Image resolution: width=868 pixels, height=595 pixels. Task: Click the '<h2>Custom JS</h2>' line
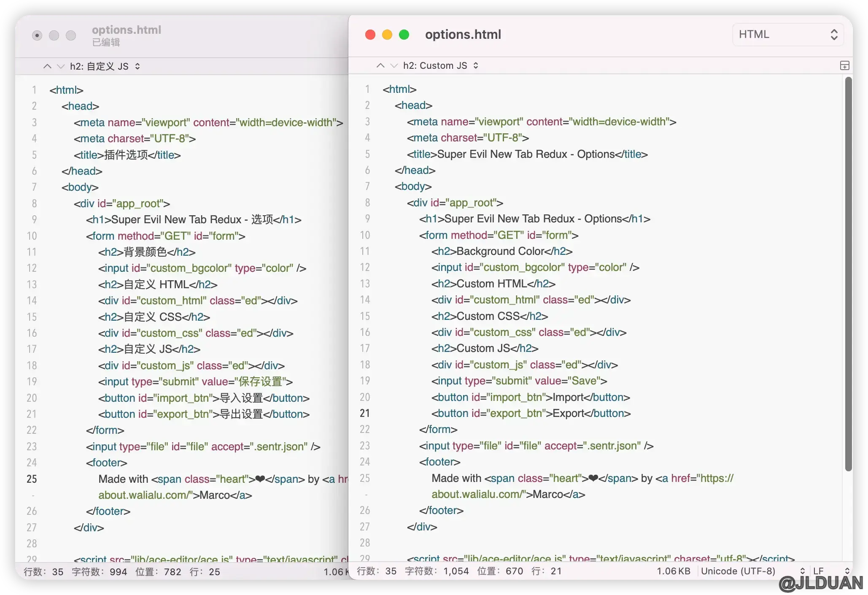485,348
